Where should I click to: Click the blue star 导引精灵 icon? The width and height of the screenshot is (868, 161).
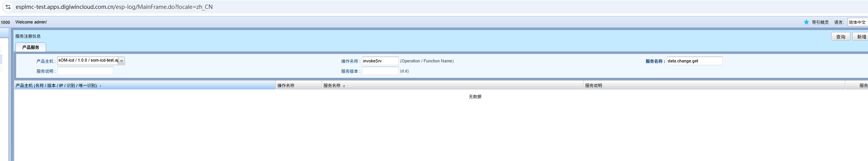click(x=806, y=22)
